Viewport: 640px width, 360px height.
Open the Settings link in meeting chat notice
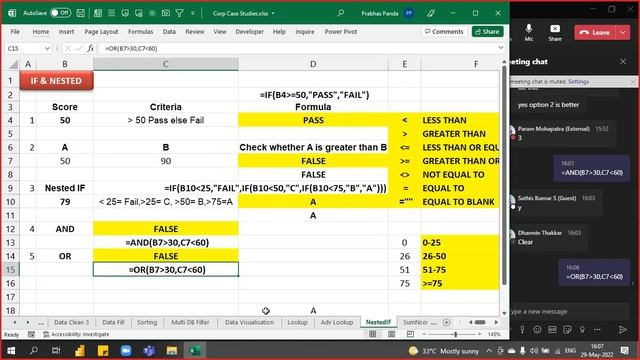(578, 81)
